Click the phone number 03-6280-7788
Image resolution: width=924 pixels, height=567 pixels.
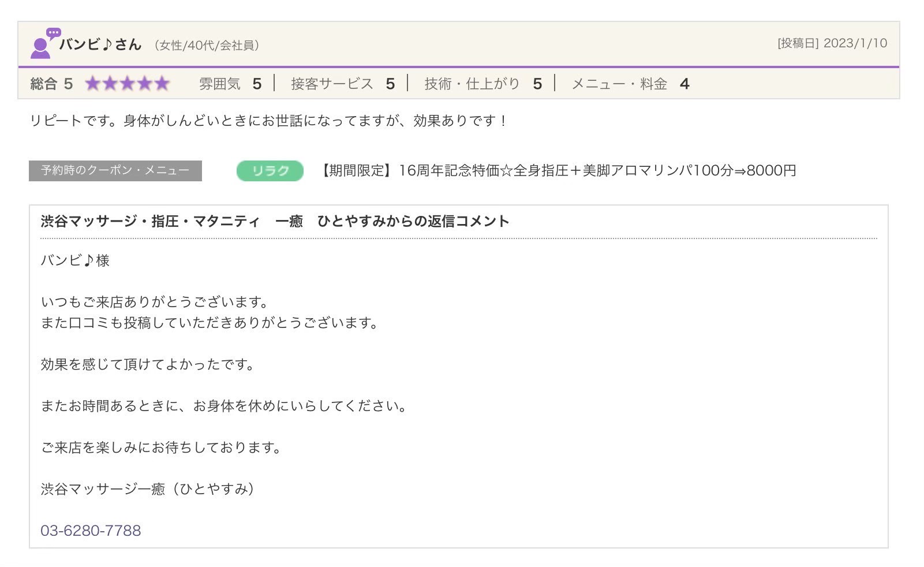pos(91,531)
